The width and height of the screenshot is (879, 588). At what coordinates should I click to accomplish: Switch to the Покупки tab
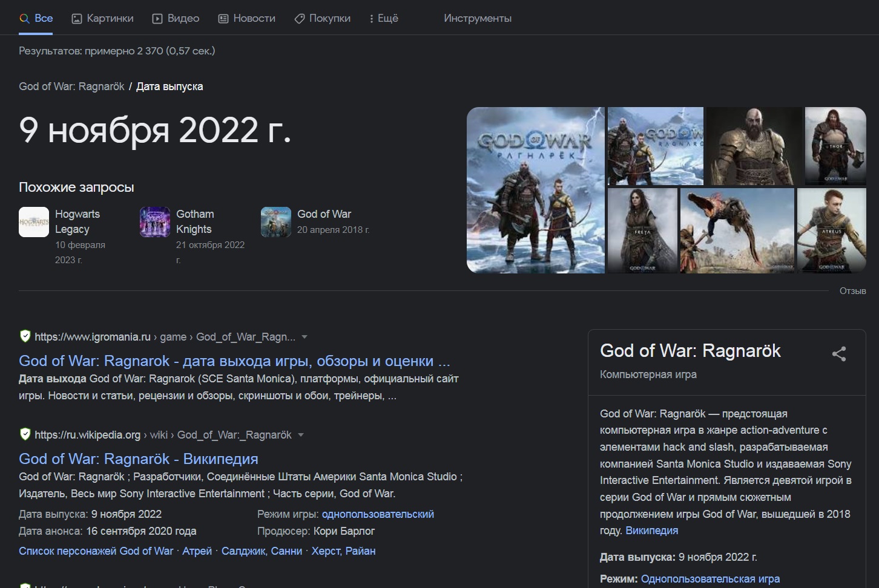tap(322, 18)
